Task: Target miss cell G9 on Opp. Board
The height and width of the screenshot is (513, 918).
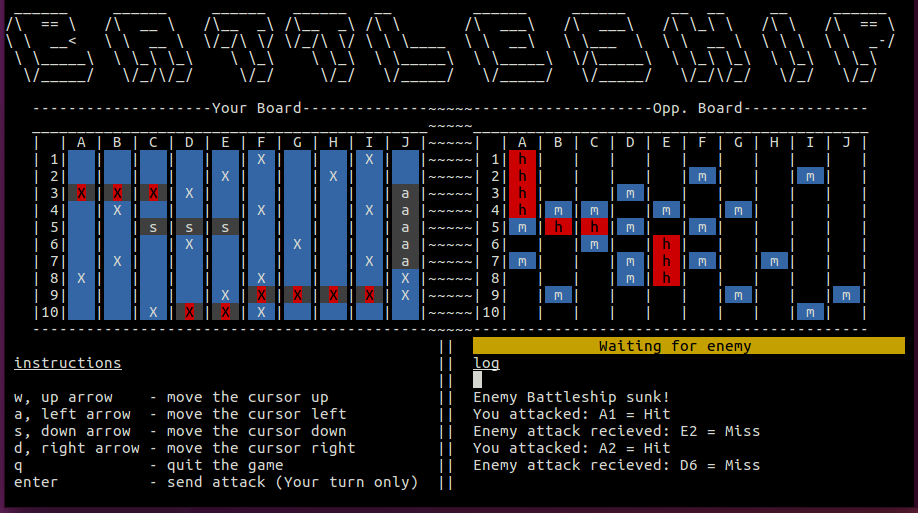Action: (x=738, y=295)
